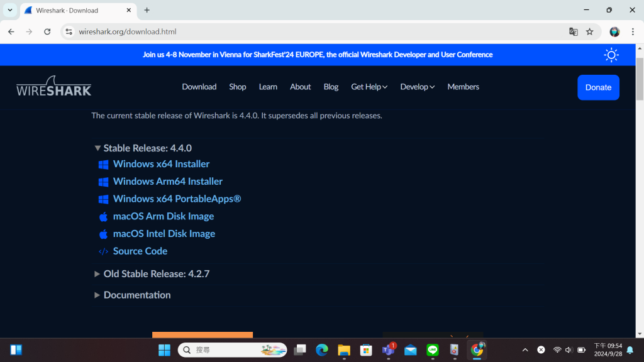Open the Members nav item
The image size is (644, 362).
click(x=464, y=87)
